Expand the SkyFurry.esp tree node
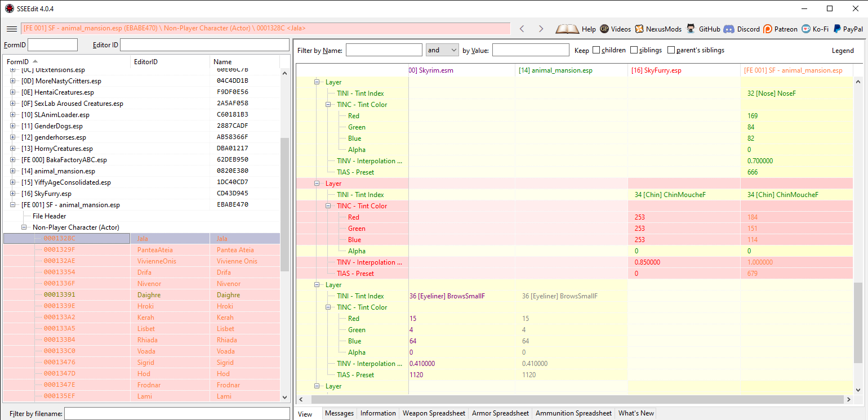Screen dimensions: 868x420 13,193
